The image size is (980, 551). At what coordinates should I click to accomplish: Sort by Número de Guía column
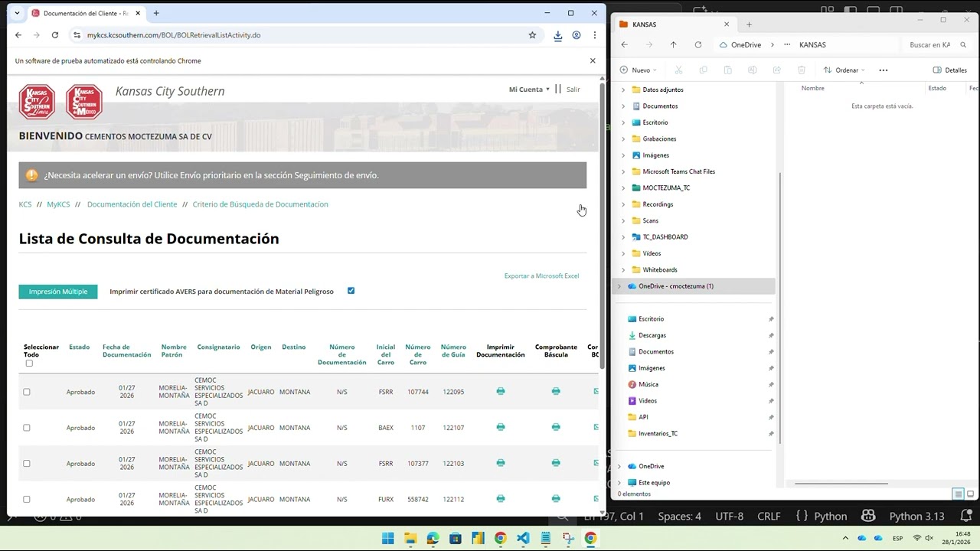click(x=453, y=351)
